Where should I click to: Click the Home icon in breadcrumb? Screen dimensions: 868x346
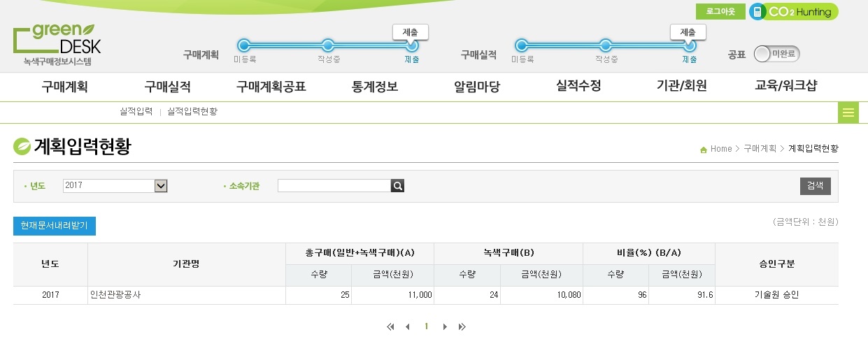[703, 150]
